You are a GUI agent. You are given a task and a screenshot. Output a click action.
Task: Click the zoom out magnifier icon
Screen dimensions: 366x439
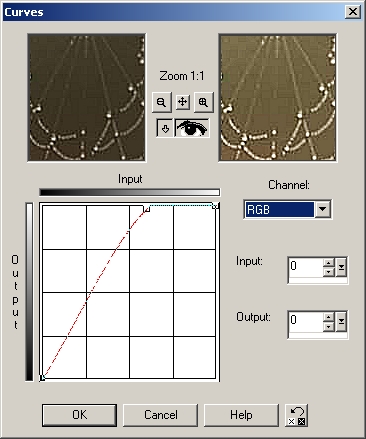pyautogui.click(x=162, y=102)
